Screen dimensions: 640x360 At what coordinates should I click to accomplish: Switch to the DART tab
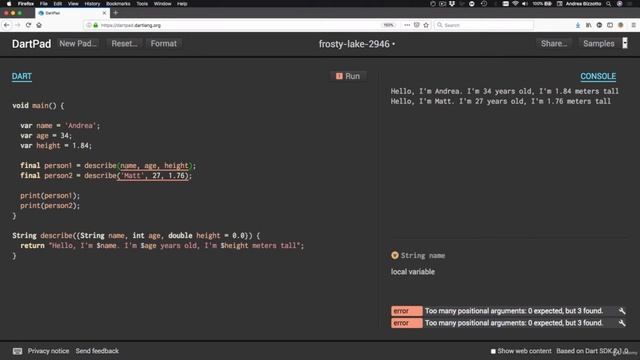22,76
